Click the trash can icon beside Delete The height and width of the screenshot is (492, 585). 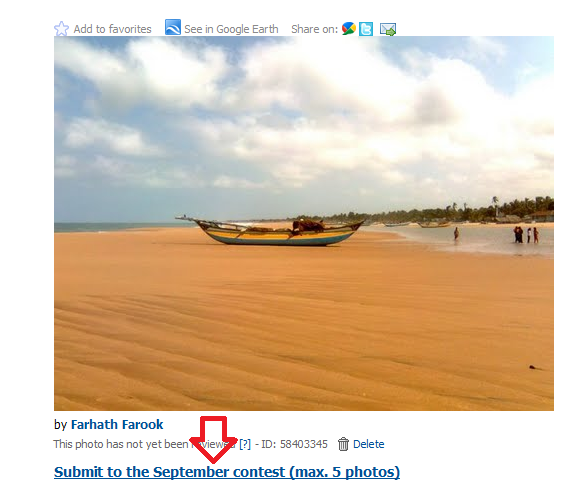tap(343, 444)
